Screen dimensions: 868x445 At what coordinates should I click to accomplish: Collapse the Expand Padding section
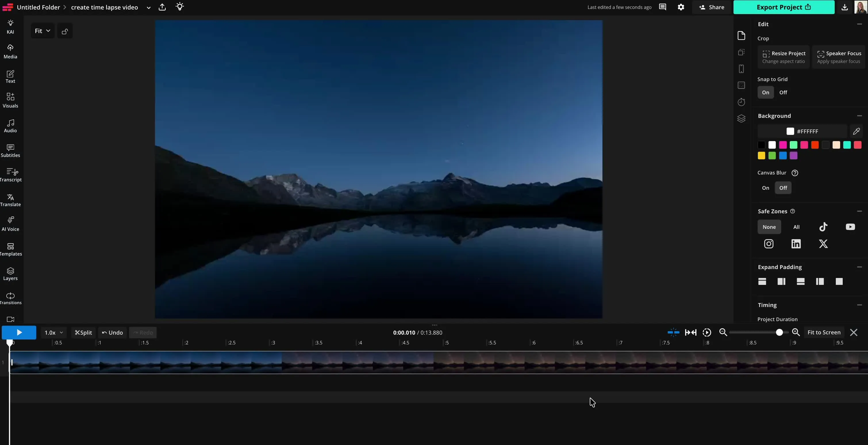point(859,267)
